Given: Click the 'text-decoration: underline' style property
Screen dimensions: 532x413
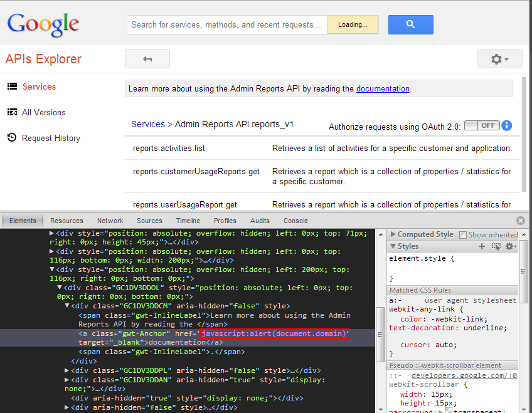Looking at the screenshot, I should [448, 328].
